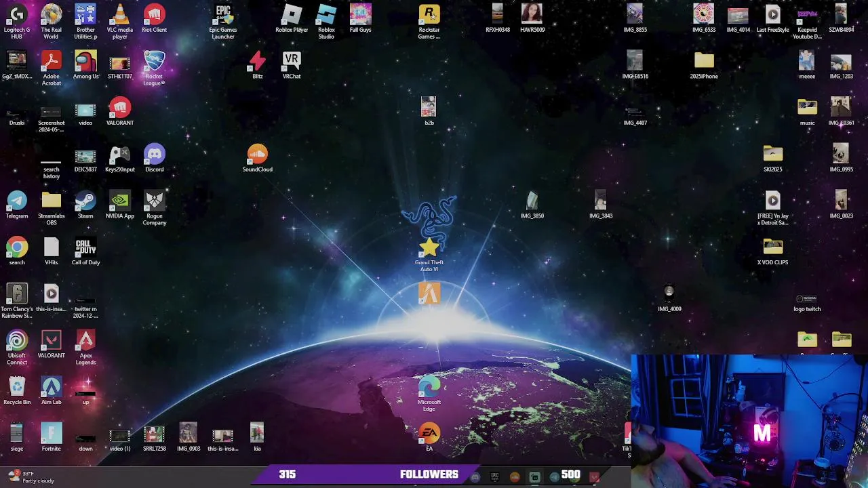Open Roblox Studio

pos(326,22)
